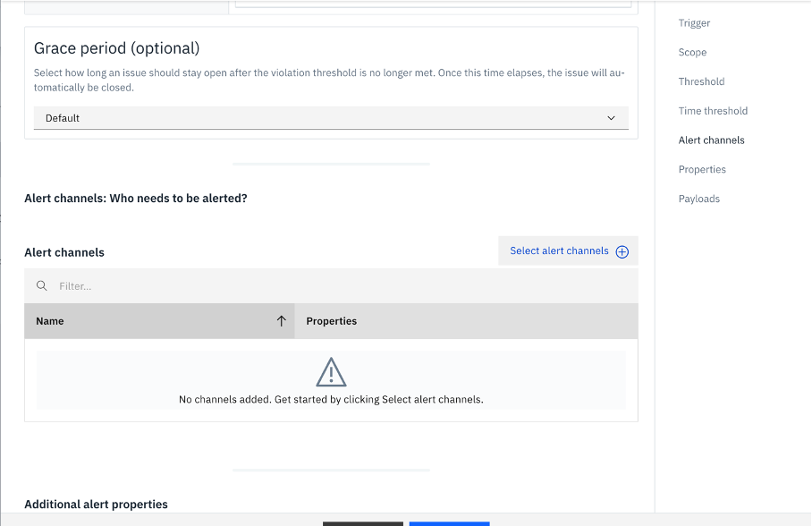The image size is (812, 526).
Task: Click the sort arrow in Name column
Action: tap(281, 321)
